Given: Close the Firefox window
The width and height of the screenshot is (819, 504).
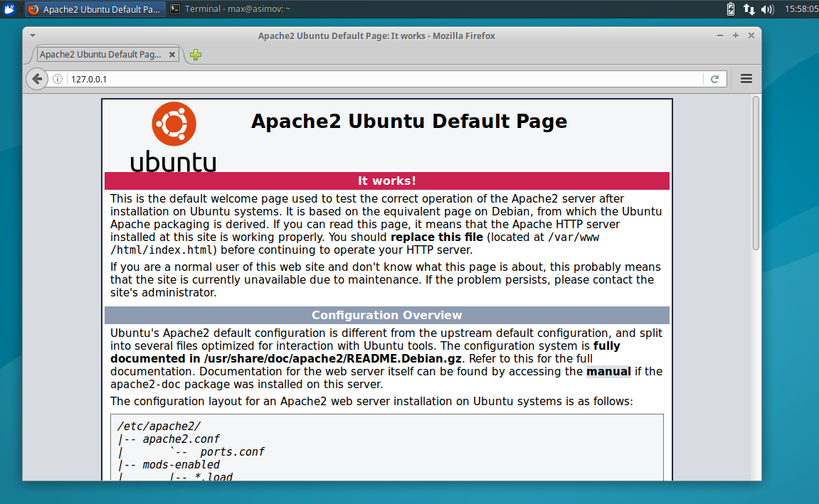Looking at the screenshot, I should [751, 36].
